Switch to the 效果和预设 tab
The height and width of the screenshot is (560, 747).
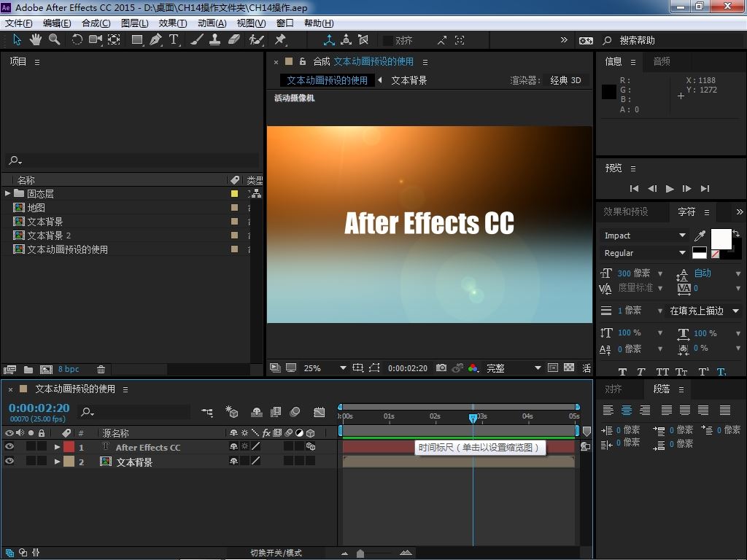coord(625,211)
